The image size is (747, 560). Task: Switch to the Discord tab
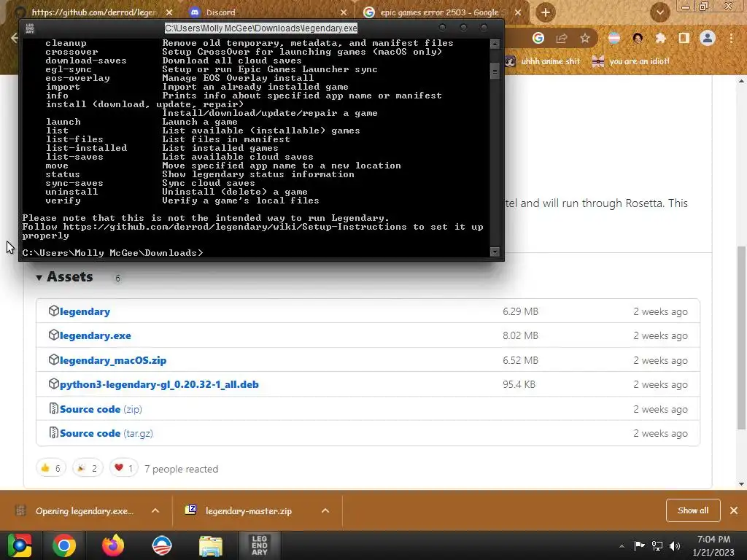pos(267,12)
